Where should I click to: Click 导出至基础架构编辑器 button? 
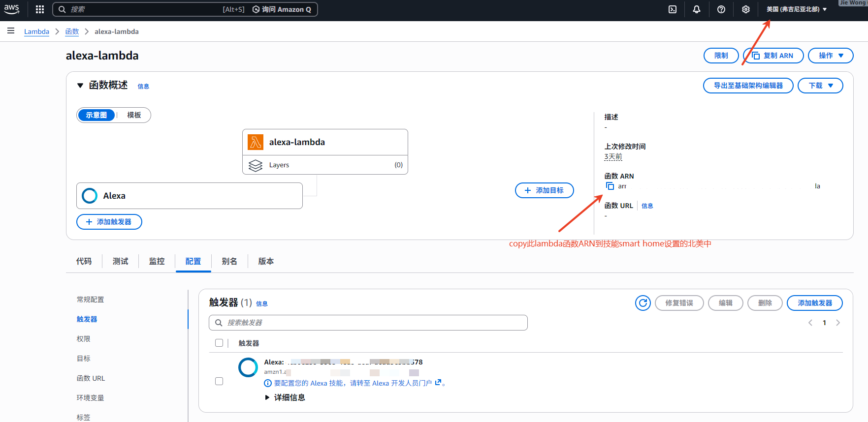point(748,86)
